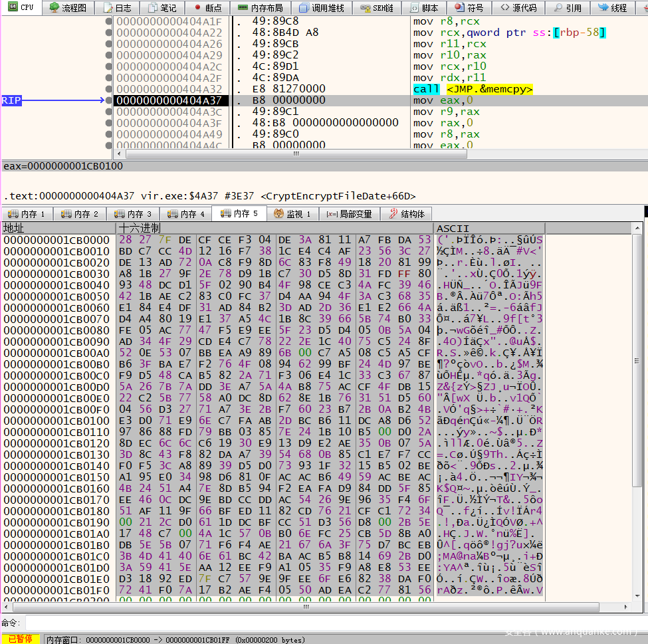This screenshot has width=648, height=644.
Task: Switch to the 引用 references tab
Action: tap(567, 8)
